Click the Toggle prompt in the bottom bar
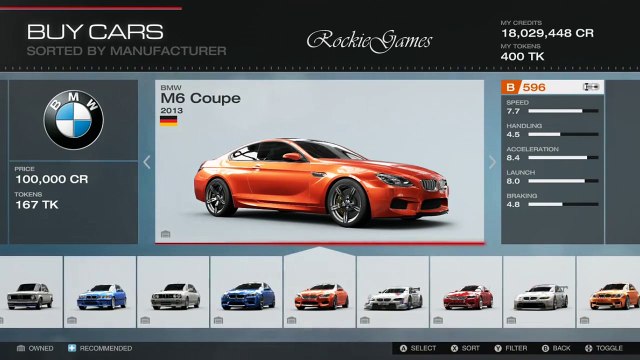This screenshot has width=640, height=360. pos(604,348)
